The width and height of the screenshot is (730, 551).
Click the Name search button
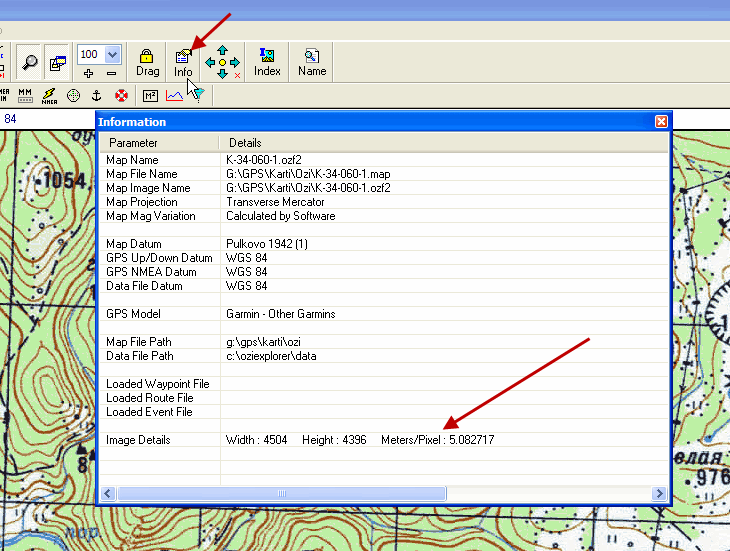click(312, 62)
